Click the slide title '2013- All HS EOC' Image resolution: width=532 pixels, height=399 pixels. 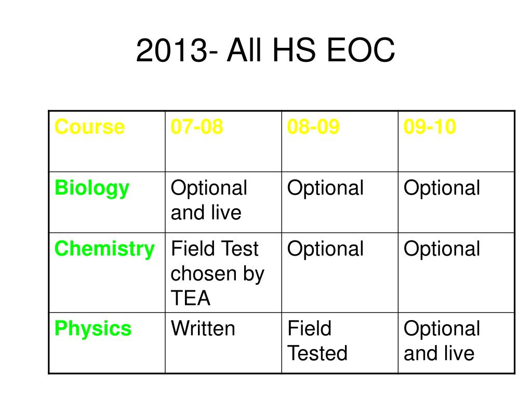coord(265,50)
